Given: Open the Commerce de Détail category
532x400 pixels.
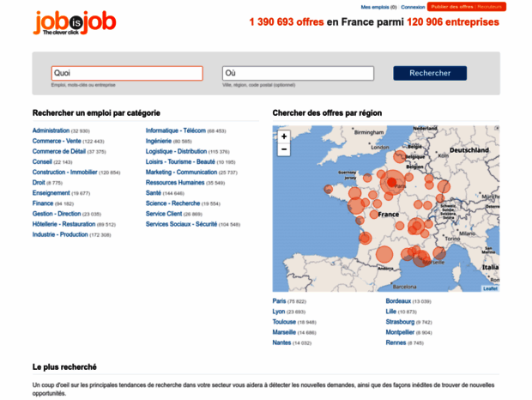Looking at the screenshot, I should pyautogui.click(x=59, y=151).
